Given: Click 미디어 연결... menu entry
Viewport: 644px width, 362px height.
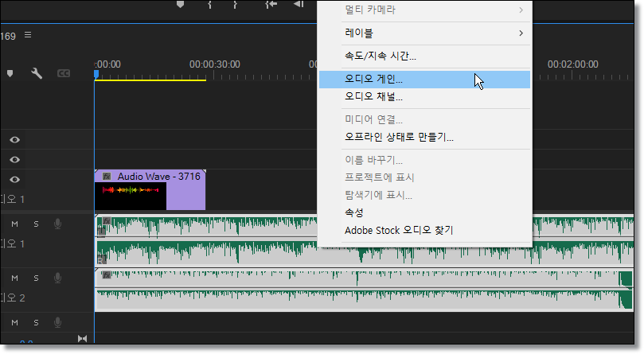Looking at the screenshot, I should pyautogui.click(x=424, y=120).
